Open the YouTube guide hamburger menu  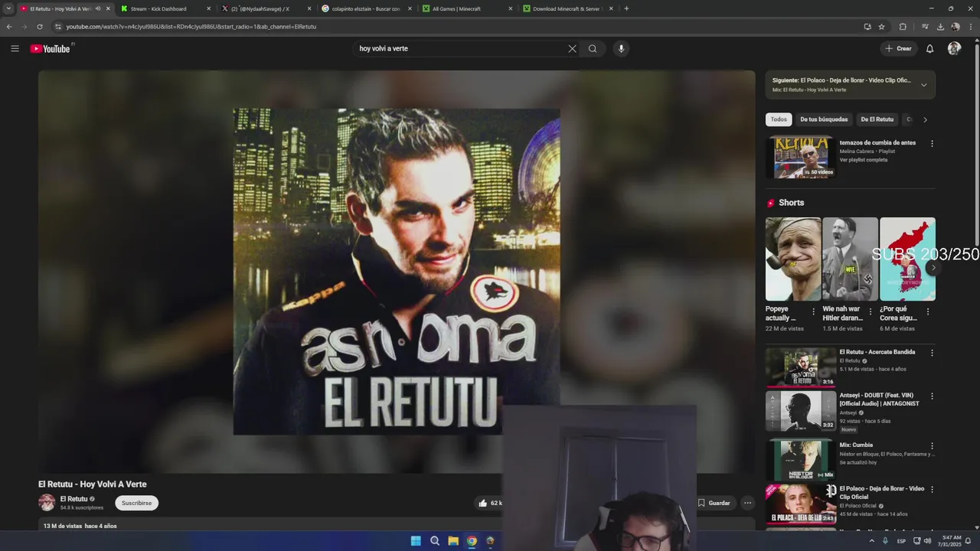tap(15, 48)
